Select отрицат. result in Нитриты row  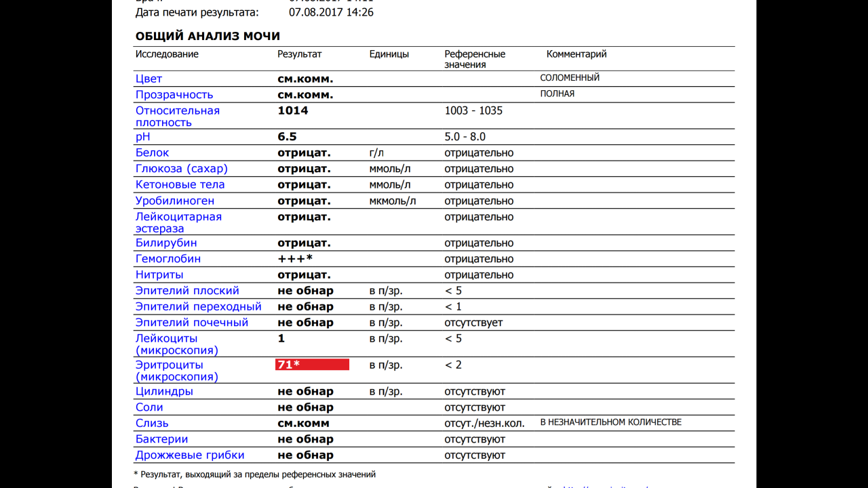(304, 275)
